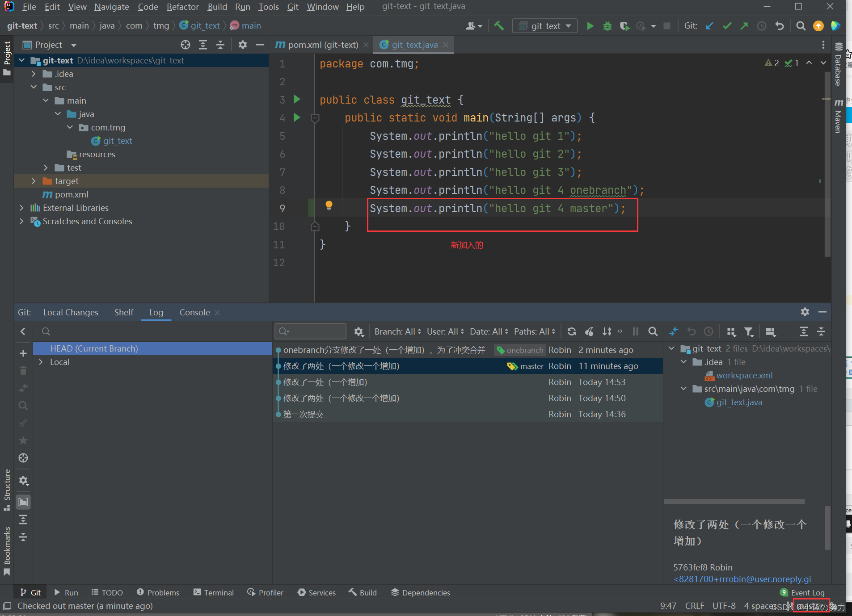This screenshot has height=616, width=852.
Task: Hide the Git tool window
Action: [822, 312]
